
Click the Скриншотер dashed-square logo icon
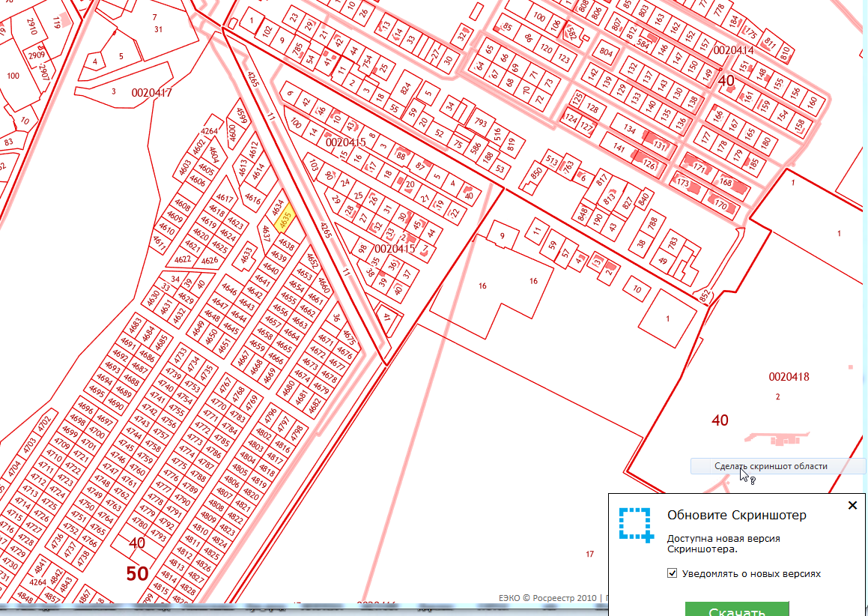tap(637, 524)
